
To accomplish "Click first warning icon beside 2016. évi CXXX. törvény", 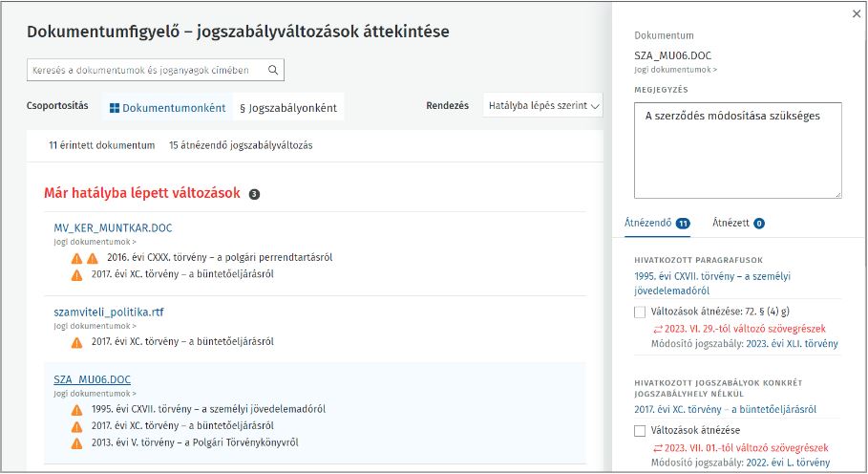I will point(77,258).
